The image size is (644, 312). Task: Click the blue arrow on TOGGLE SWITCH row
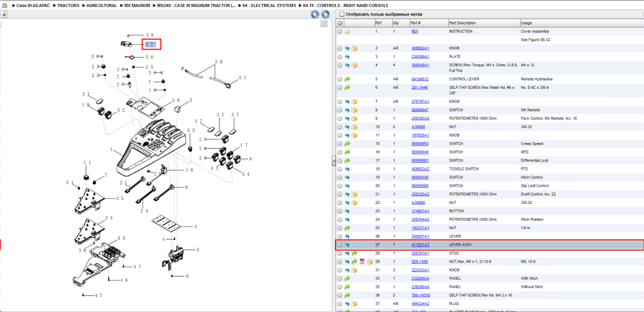click(x=347, y=169)
